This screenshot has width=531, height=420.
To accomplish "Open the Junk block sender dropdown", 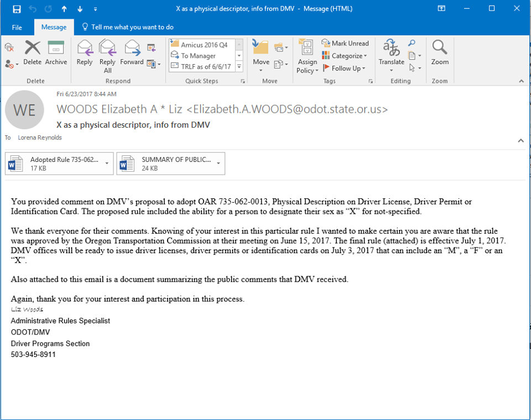I will click(x=11, y=64).
